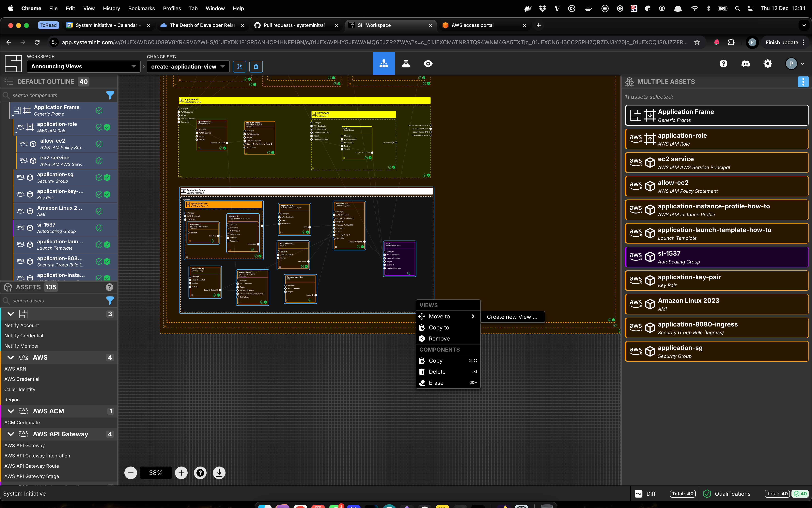Click Amazon Linux 2 qualification check

pyautogui.click(x=99, y=211)
